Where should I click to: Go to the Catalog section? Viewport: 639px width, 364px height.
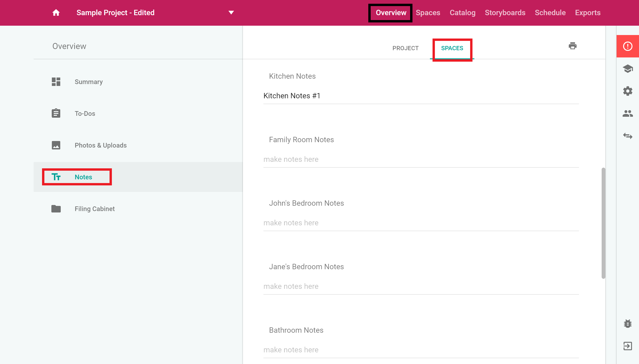[462, 13]
